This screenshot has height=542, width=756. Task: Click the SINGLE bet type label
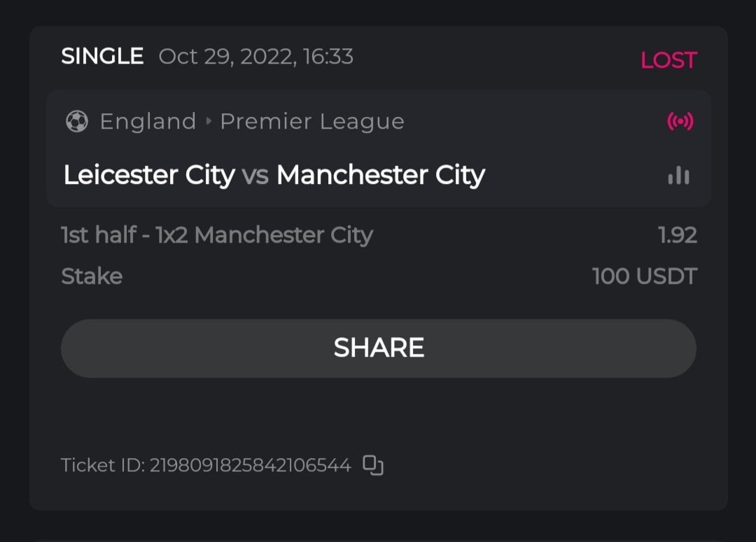(102, 56)
